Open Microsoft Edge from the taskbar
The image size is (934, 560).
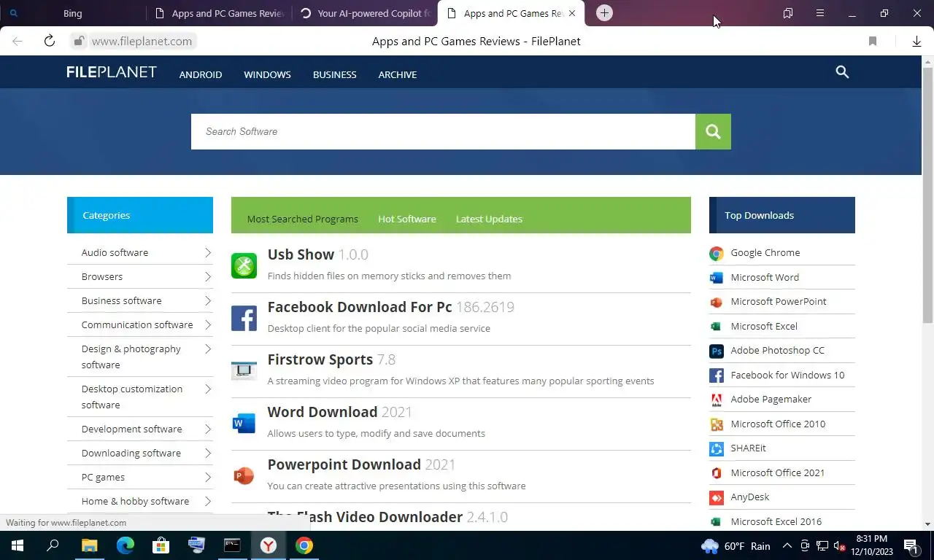pos(126,545)
